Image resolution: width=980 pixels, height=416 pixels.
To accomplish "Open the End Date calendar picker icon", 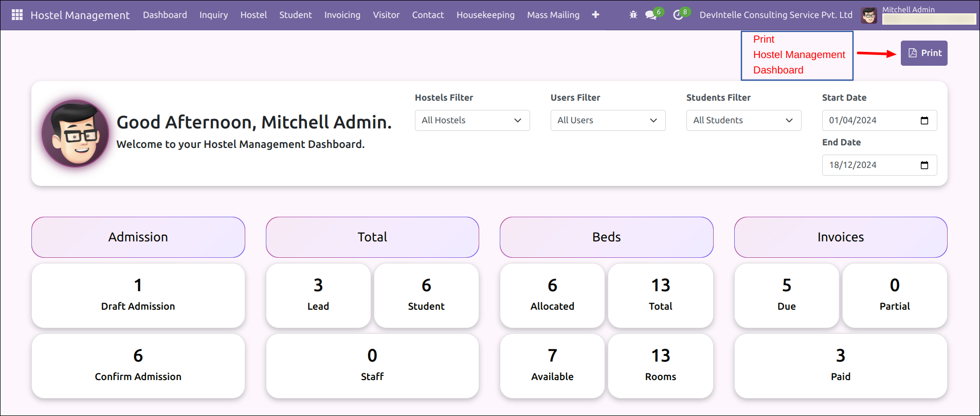I will 924,165.
